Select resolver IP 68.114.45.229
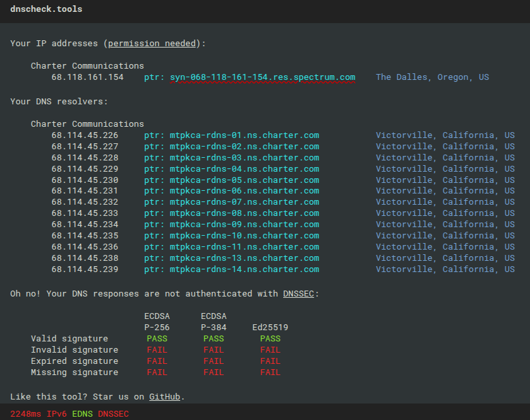 click(85, 169)
